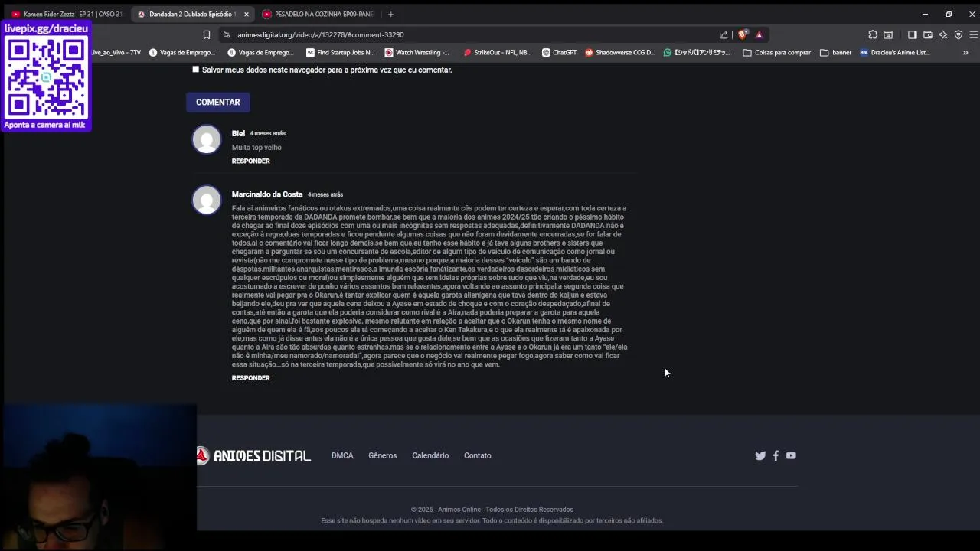Open 'Find Startup Jobs' bookmark

(x=341, y=53)
